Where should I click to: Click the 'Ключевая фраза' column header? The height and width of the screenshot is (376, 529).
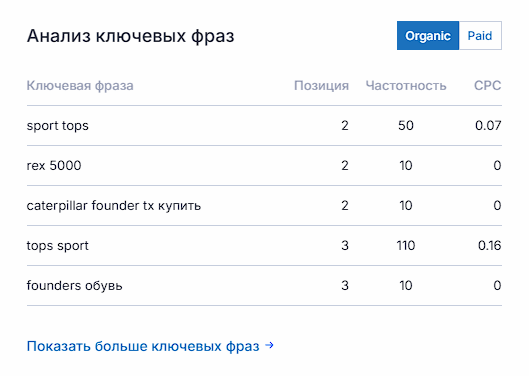click(x=80, y=86)
